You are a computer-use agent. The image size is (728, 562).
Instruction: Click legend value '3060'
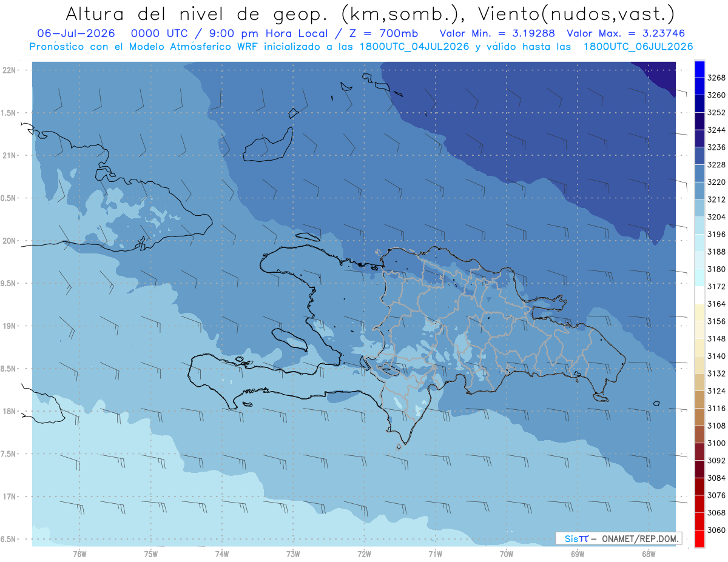(716, 530)
